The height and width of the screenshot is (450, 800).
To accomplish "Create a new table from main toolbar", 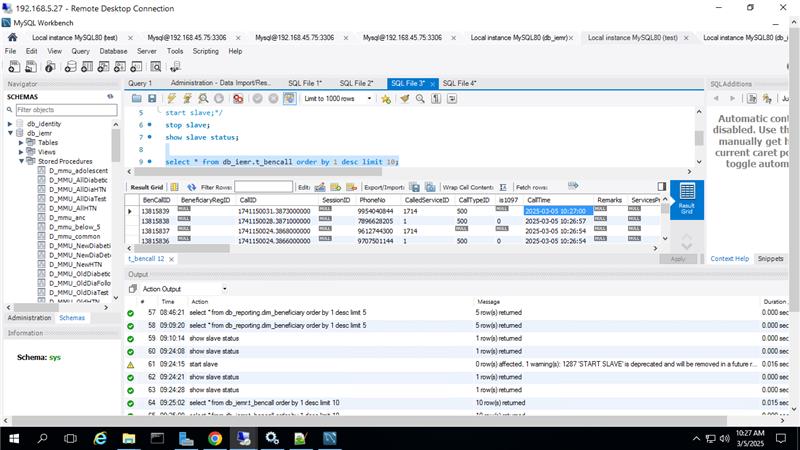I will (x=87, y=67).
